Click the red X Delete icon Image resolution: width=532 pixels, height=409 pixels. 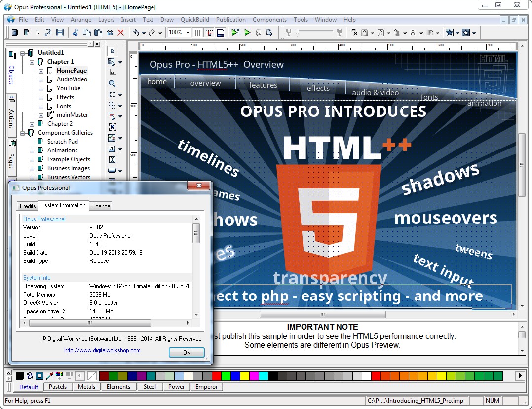pyautogui.click(x=120, y=33)
